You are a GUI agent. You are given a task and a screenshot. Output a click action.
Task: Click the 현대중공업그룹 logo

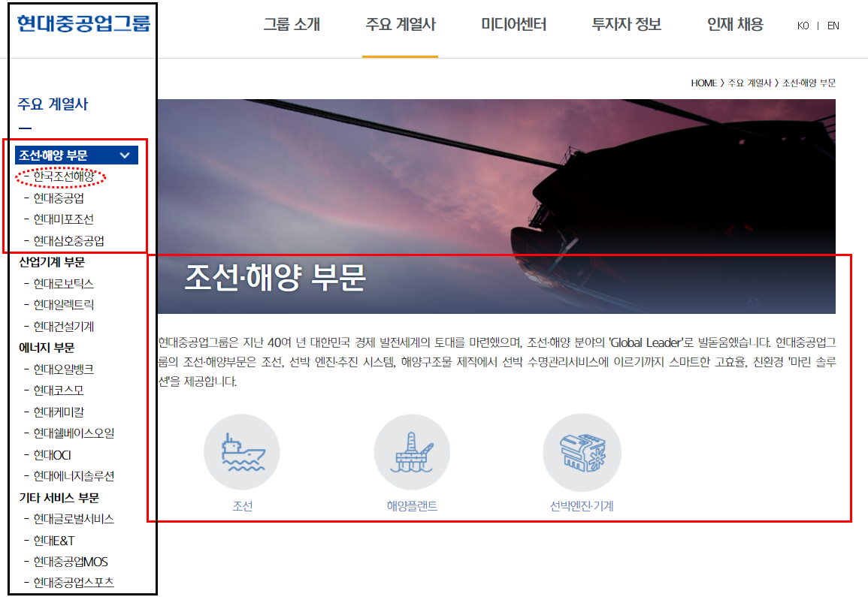coord(83,23)
